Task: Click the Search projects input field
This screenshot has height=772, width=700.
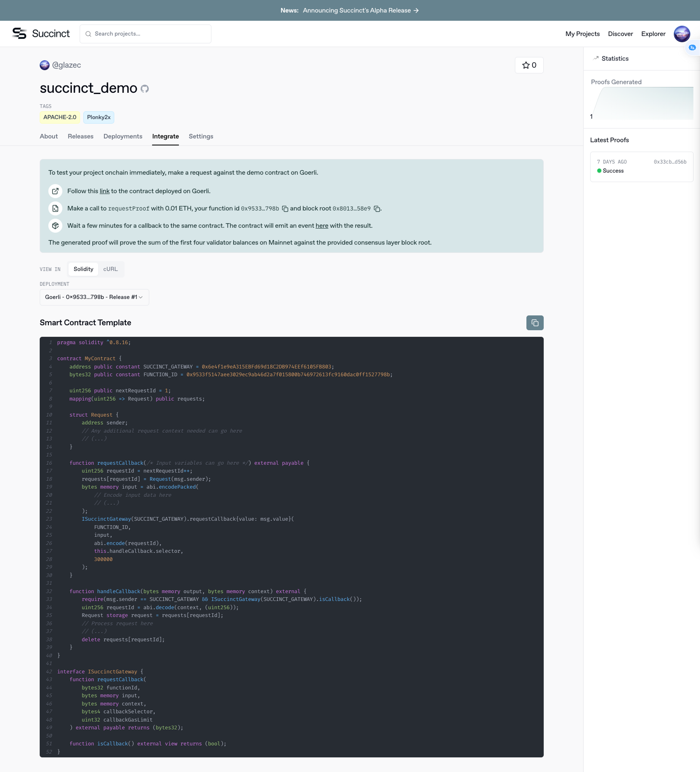Action: point(146,34)
